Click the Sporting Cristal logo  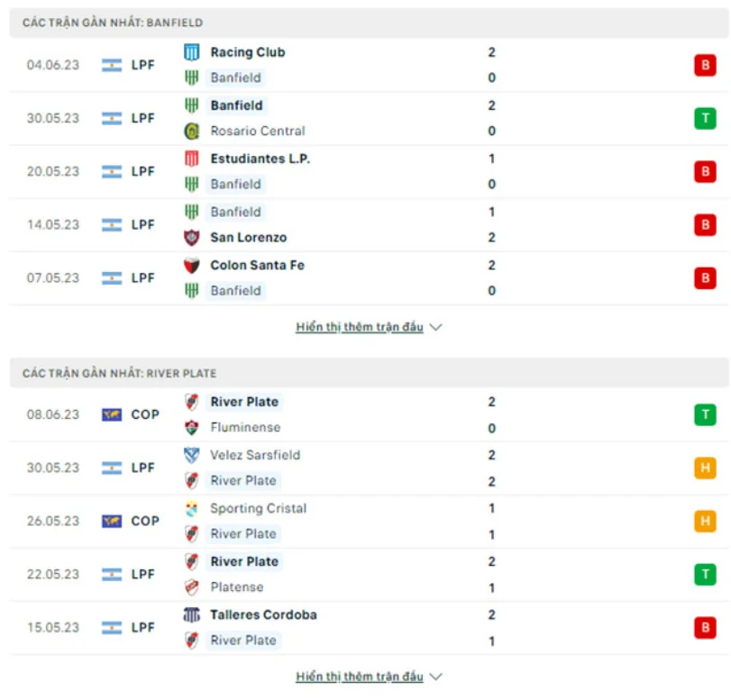[192, 509]
